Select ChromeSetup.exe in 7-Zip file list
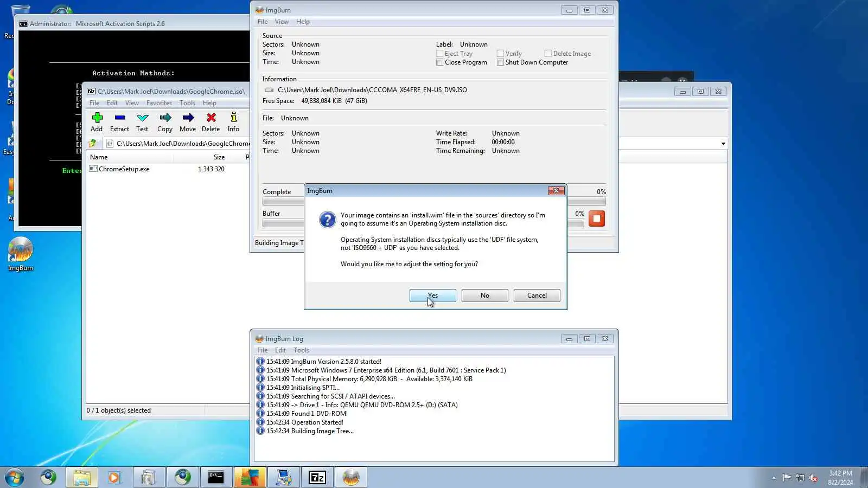 [x=124, y=169]
